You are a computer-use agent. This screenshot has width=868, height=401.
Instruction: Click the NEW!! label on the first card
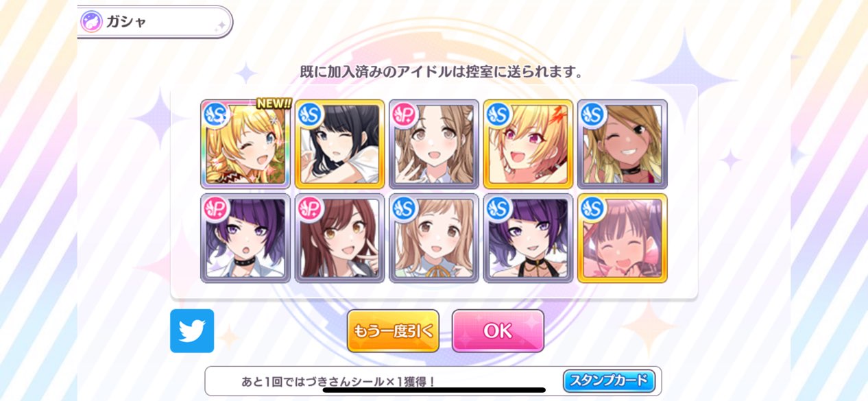274,104
